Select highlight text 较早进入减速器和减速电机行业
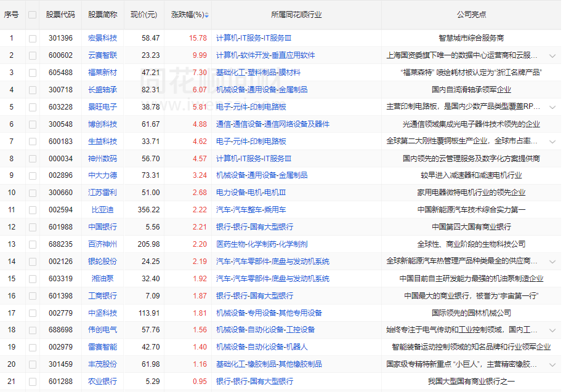The height and width of the screenshot is (392, 566). tap(471, 175)
